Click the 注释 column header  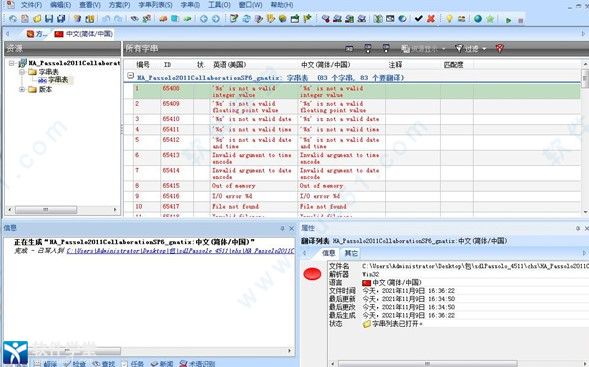(395, 65)
